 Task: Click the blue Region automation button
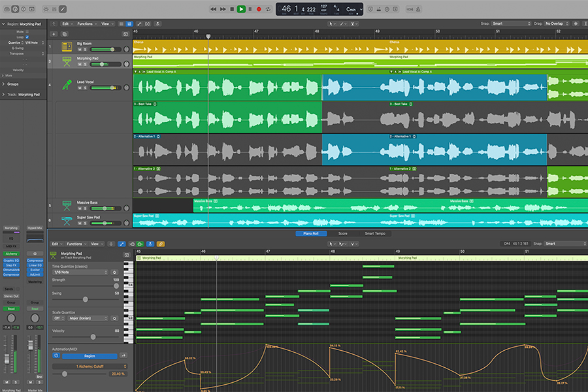point(90,356)
